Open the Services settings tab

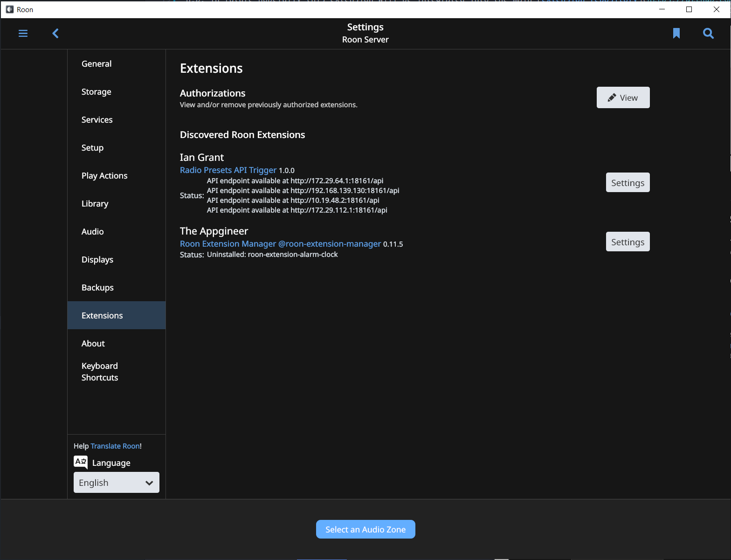click(x=117, y=119)
